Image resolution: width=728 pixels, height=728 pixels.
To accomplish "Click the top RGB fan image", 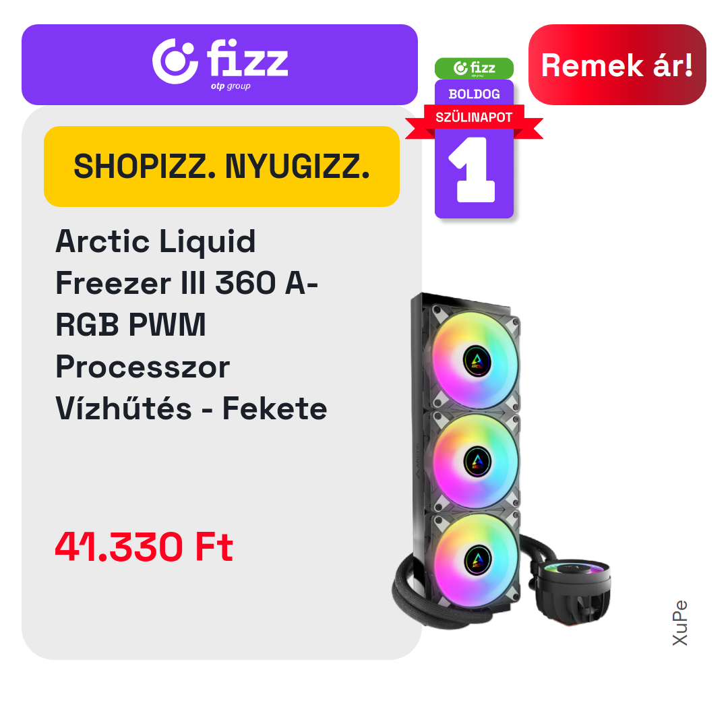I will coord(475,359).
